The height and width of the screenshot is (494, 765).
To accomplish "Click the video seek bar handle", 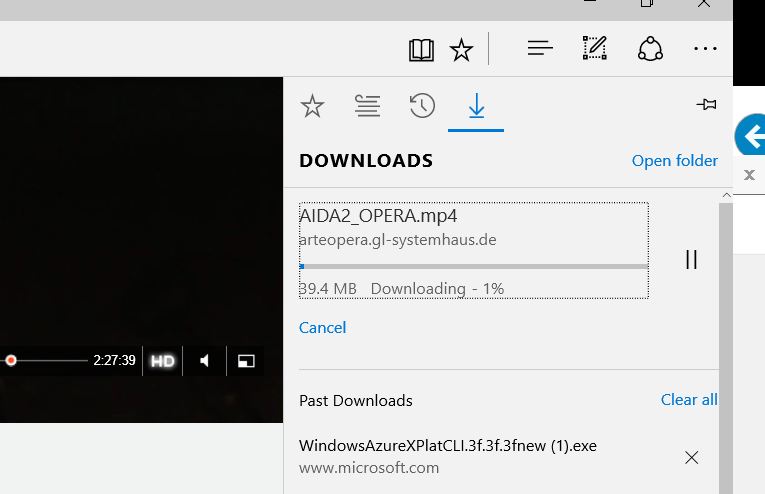I will 11,360.
